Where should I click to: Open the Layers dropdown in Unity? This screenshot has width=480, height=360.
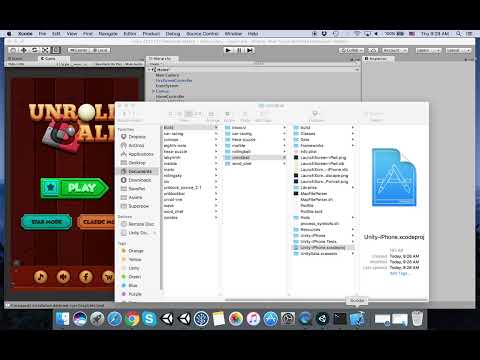coord(428,50)
